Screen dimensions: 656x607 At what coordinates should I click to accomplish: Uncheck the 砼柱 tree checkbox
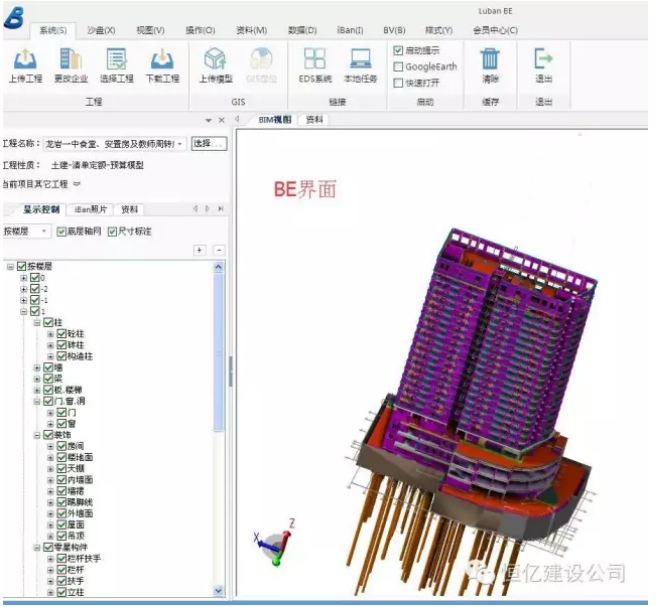click(x=62, y=334)
